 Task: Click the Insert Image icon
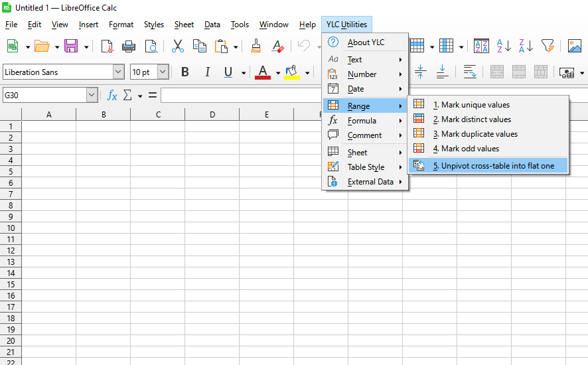[x=574, y=46]
